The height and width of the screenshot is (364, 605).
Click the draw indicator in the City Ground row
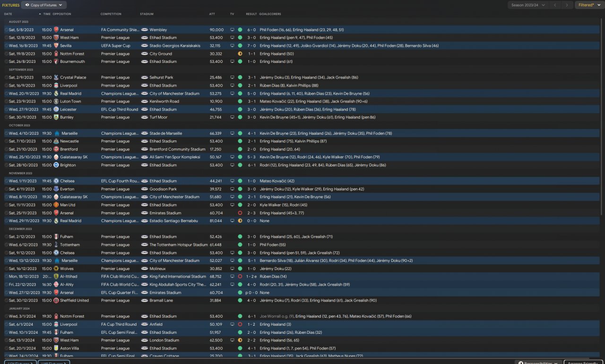pyautogui.click(x=240, y=54)
